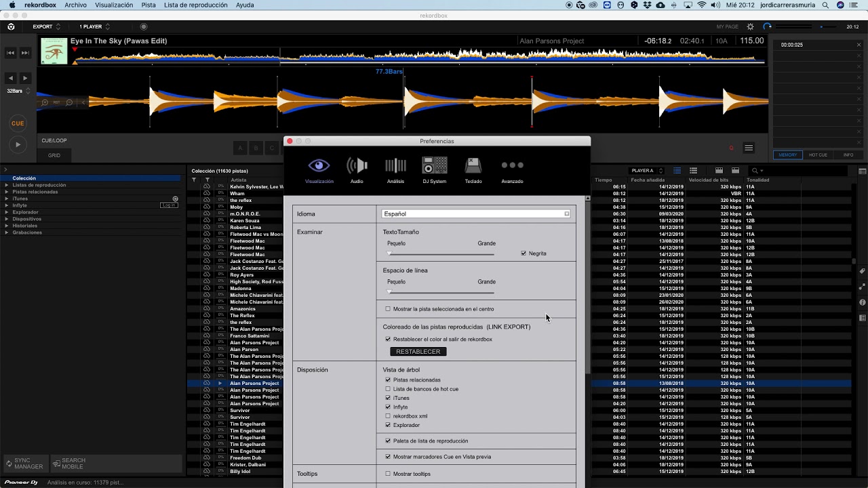Jump to previous track button

11,52
